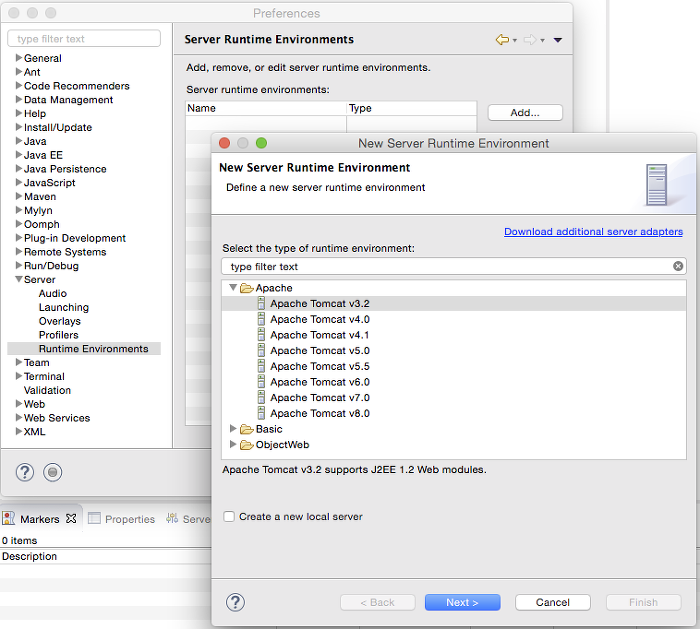The image size is (700, 629).
Task: Expand the ObjectWeb folder
Action: (233, 444)
